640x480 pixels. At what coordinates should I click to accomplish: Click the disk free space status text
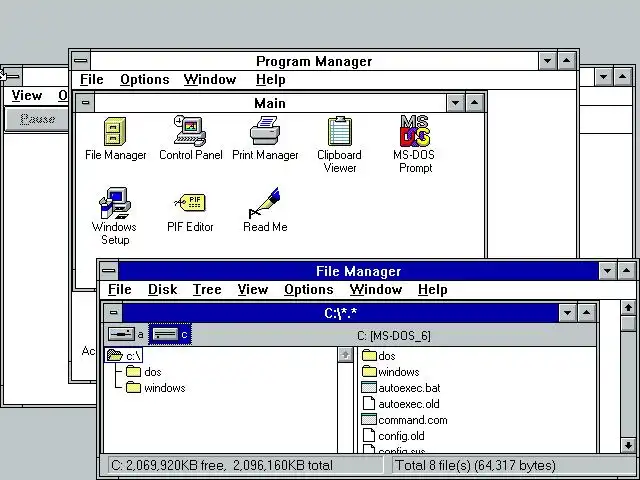222,465
